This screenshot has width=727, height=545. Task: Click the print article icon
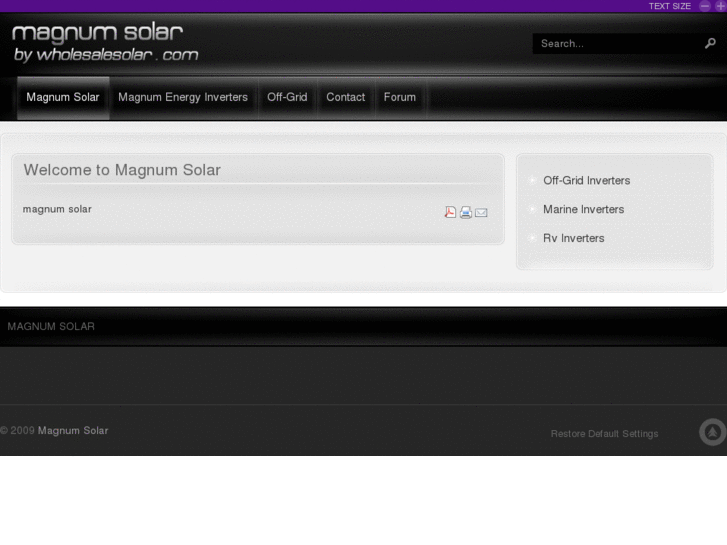pos(466,212)
